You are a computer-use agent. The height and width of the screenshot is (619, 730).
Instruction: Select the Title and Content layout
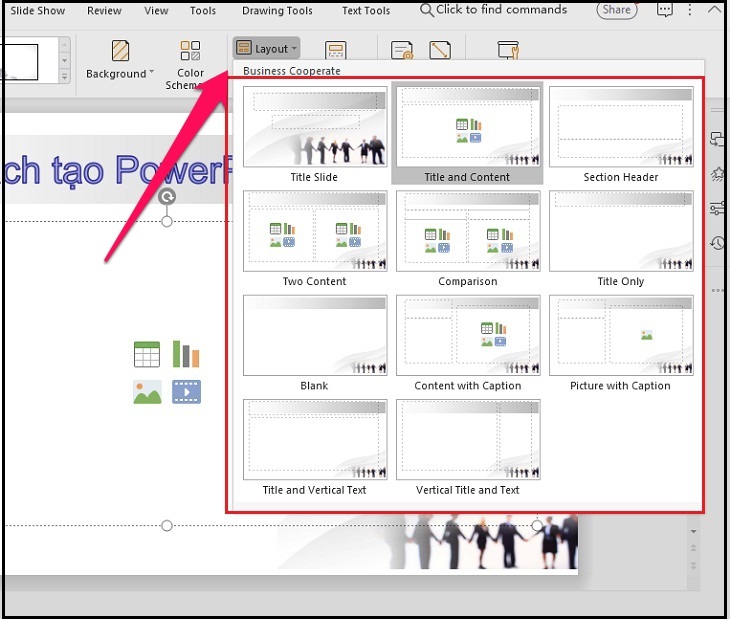click(467, 134)
